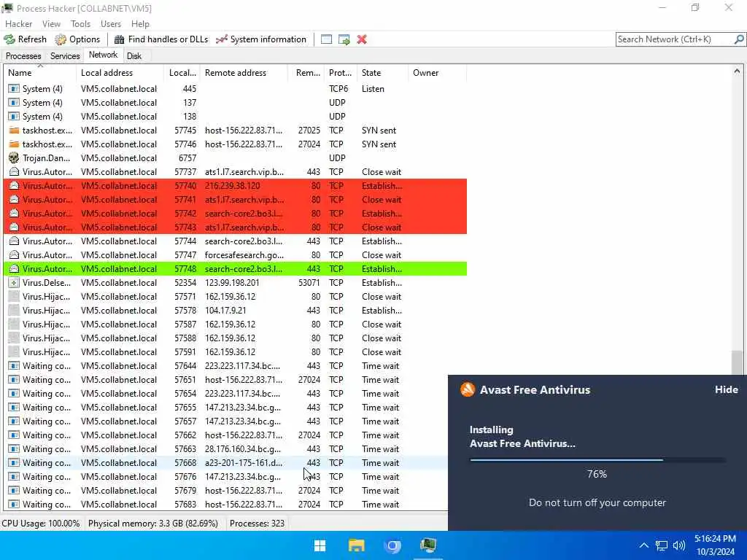The height and width of the screenshot is (560, 747).
Task: Select remote address 28.176.160.34.bc.g...
Action: pos(242,449)
